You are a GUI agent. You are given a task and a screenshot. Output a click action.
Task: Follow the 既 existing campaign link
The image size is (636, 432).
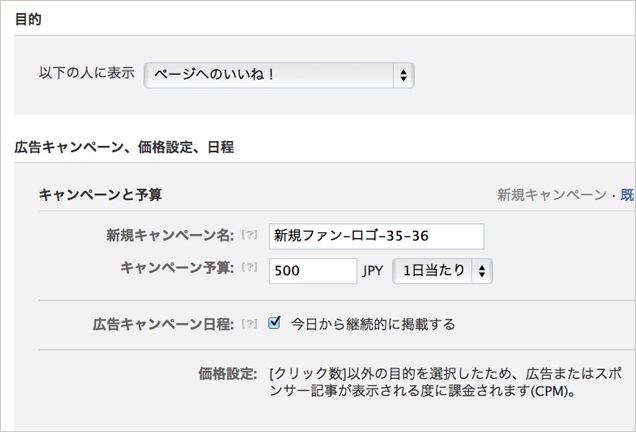tap(627, 194)
